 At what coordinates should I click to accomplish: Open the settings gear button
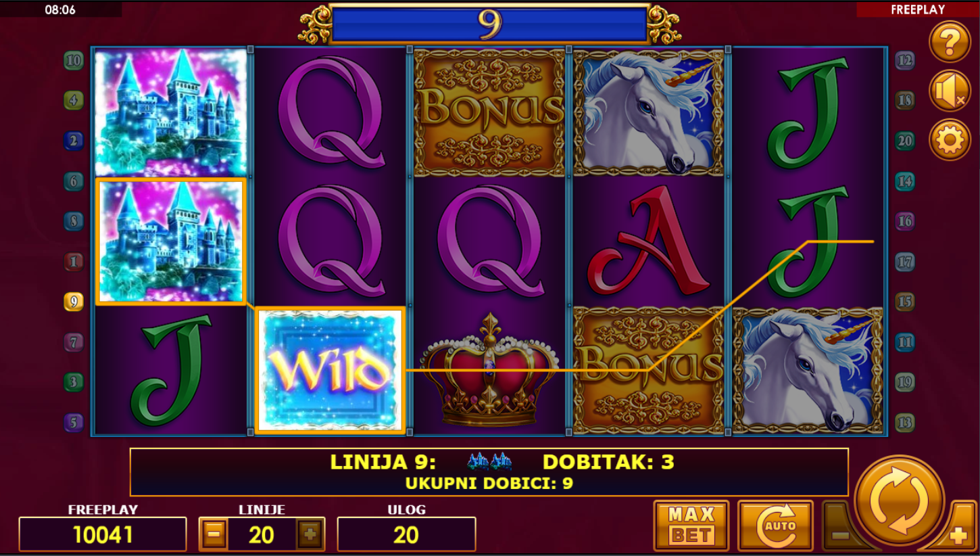950,140
